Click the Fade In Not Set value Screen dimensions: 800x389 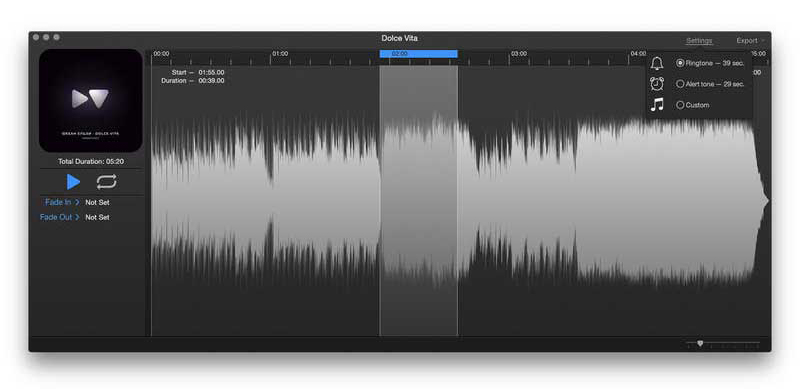click(x=97, y=202)
